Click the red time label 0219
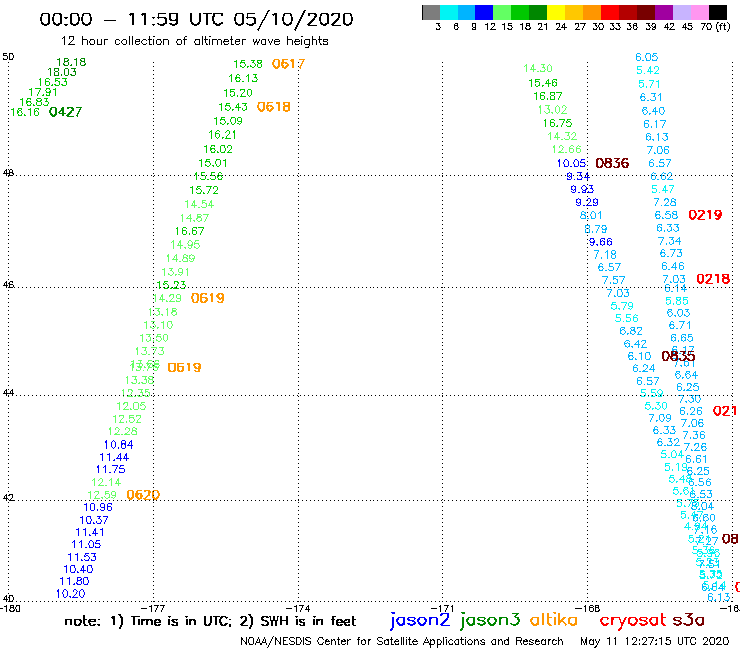The width and height of the screenshot is (740, 650). click(x=705, y=215)
